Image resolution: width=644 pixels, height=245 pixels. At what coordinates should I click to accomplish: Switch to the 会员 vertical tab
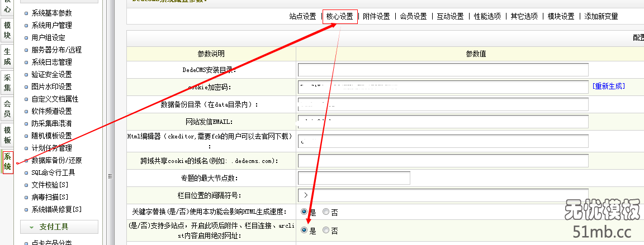tap(7, 109)
